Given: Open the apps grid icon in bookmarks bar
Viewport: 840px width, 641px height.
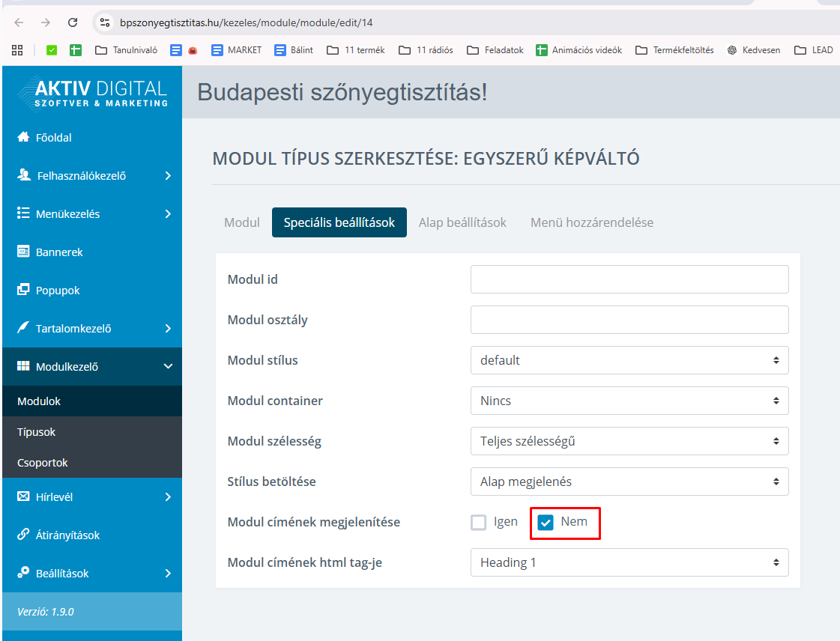Looking at the screenshot, I should pos(17,50).
